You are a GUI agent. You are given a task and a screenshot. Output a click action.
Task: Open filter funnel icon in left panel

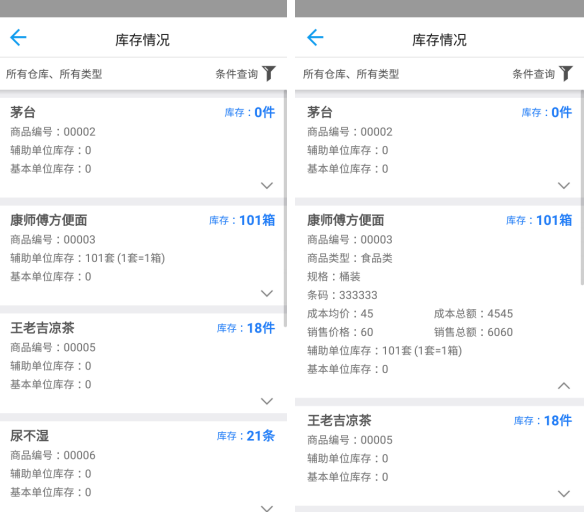click(269, 73)
